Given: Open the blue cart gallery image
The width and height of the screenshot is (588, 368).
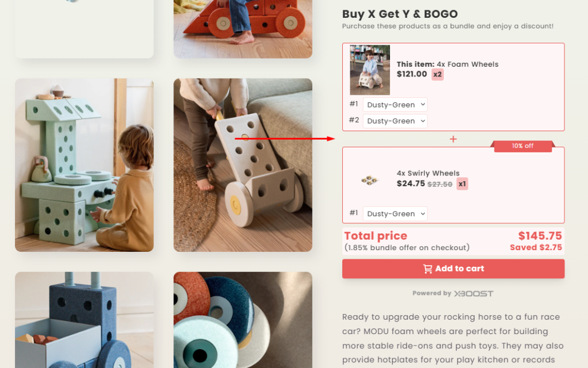Looking at the screenshot, I should click(x=84, y=320).
